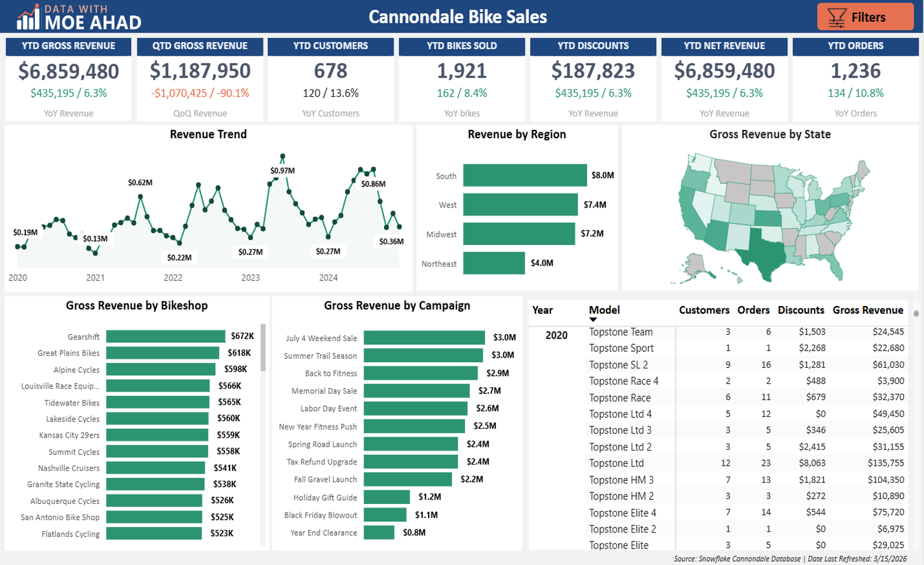Select the Great Plains Bikes bar
This screenshot has width=924, height=565.
coord(163,352)
